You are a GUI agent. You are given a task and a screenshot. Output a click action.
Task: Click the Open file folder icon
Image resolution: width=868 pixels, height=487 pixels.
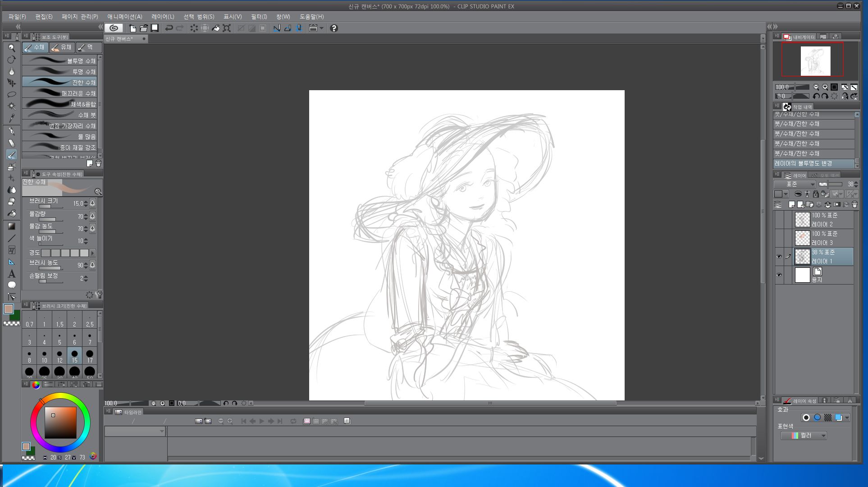(144, 28)
